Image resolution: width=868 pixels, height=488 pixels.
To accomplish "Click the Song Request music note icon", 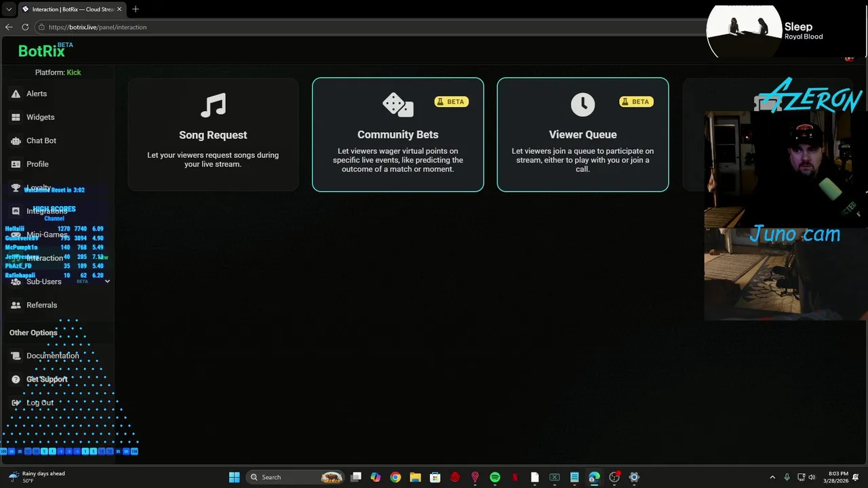I will pyautogui.click(x=213, y=105).
